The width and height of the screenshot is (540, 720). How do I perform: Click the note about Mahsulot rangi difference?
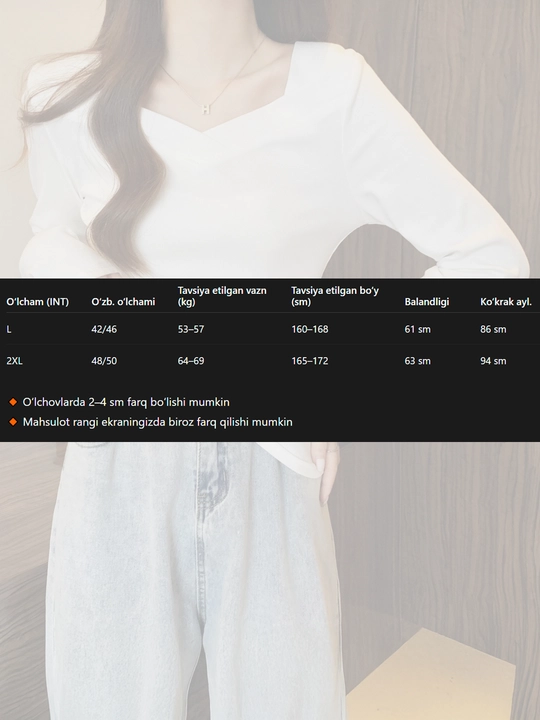158,422
